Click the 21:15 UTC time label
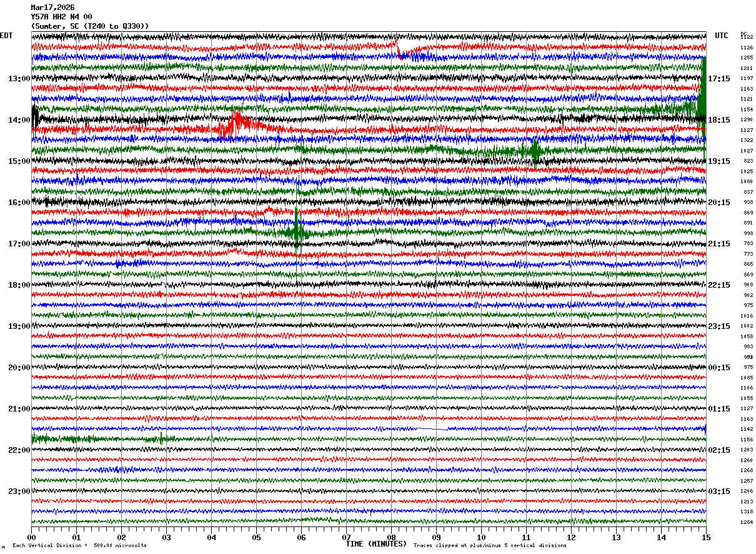756x554 pixels. coord(719,244)
